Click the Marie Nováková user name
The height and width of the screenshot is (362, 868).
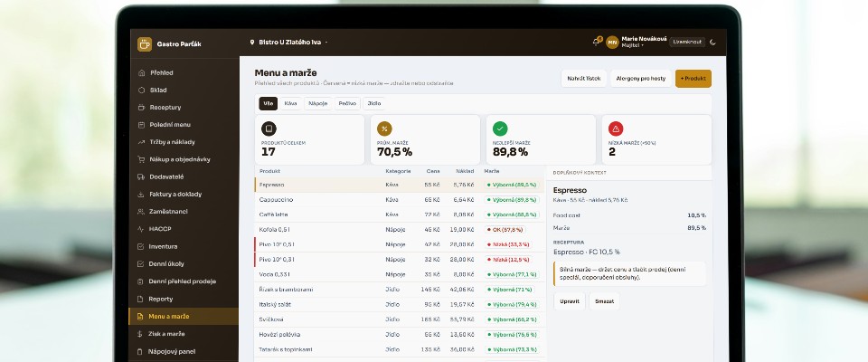644,39
